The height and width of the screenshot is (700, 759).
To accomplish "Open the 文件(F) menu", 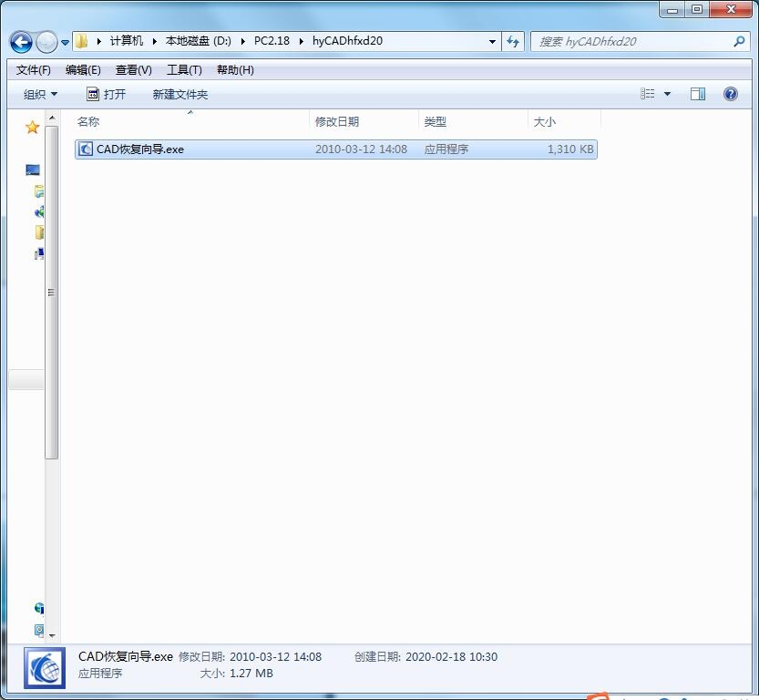I will (x=34, y=70).
